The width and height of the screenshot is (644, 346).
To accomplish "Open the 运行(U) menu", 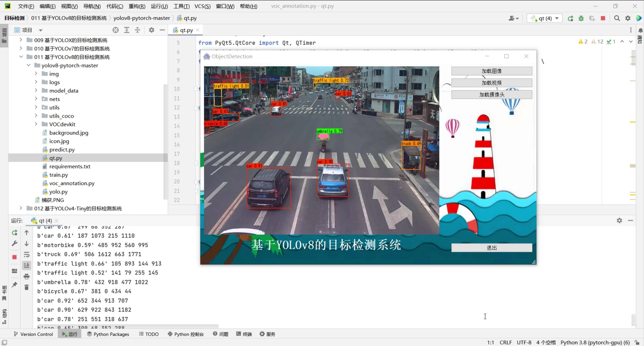I will (x=159, y=6).
